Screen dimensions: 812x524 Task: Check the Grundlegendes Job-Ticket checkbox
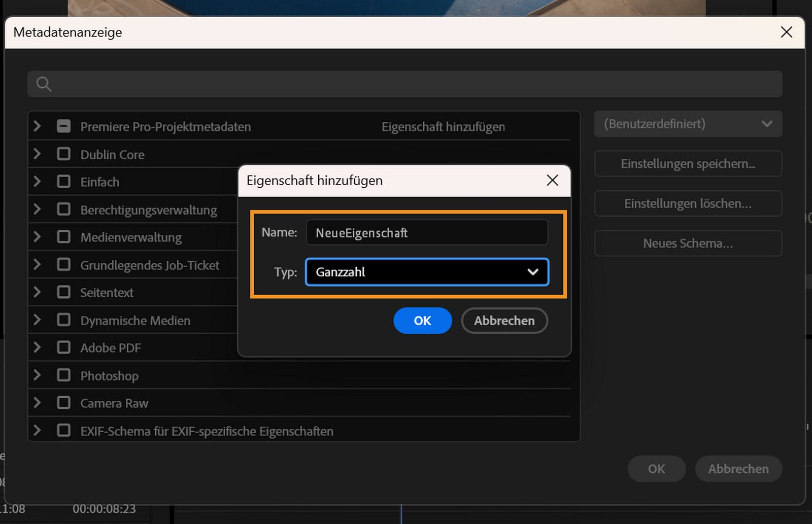(x=64, y=264)
